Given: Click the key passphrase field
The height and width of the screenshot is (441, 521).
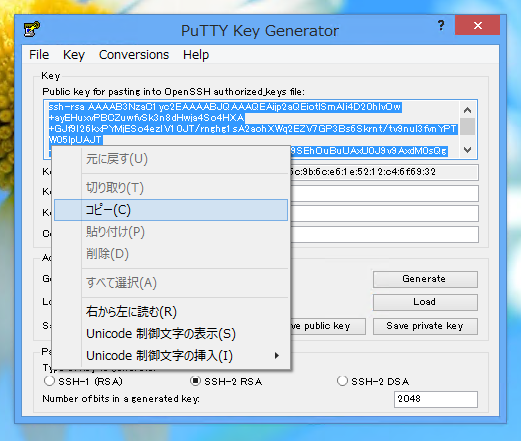Looking at the screenshot, I should point(384,213).
